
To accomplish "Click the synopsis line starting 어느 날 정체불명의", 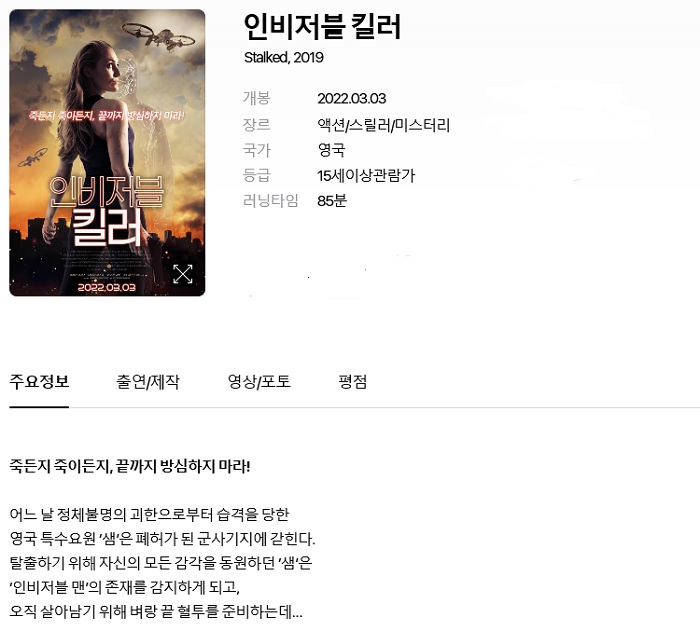I will pyautogui.click(x=150, y=514).
